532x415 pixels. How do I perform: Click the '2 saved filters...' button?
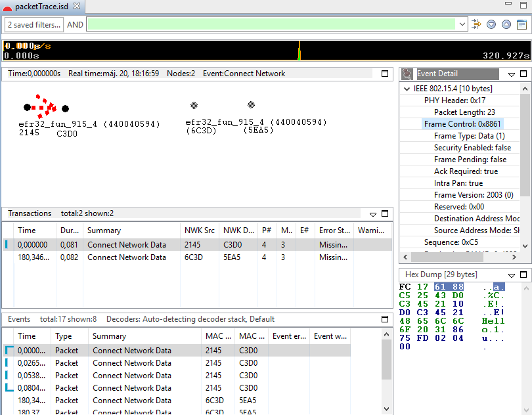click(x=34, y=24)
